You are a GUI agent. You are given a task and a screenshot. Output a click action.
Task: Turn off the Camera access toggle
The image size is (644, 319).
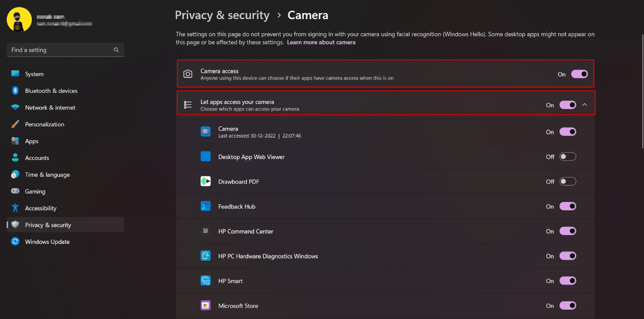[x=580, y=74]
